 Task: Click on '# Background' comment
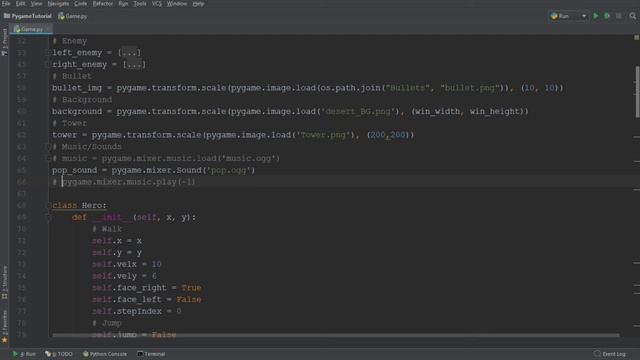82,100
